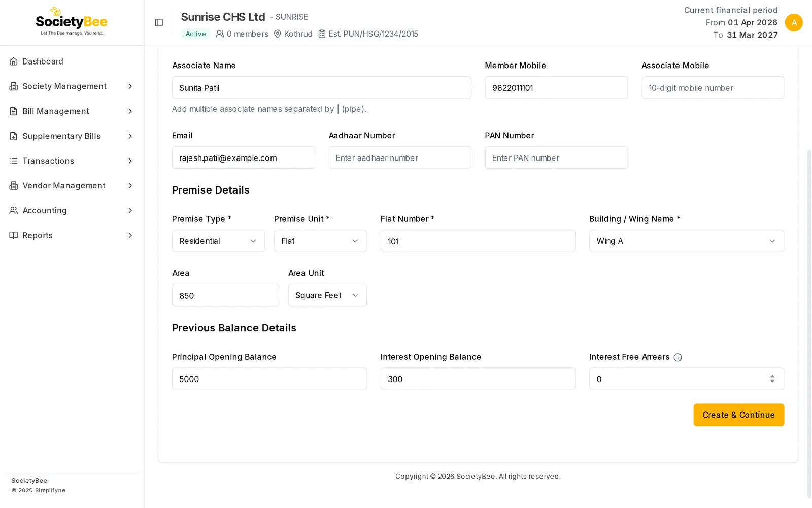Viewport: 812px width, 508px height.
Task: Click the Create & Continue button
Action: [x=738, y=415]
